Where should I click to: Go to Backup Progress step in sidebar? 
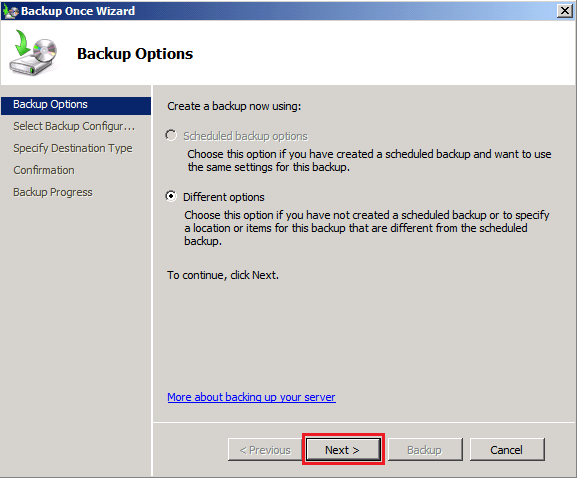pyautogui.click(x=53, y=192)
